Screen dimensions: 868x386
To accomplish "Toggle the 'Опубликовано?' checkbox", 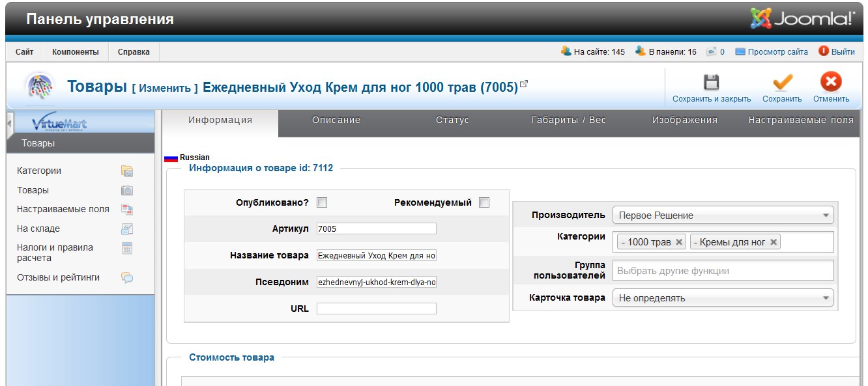I will 322,202.
